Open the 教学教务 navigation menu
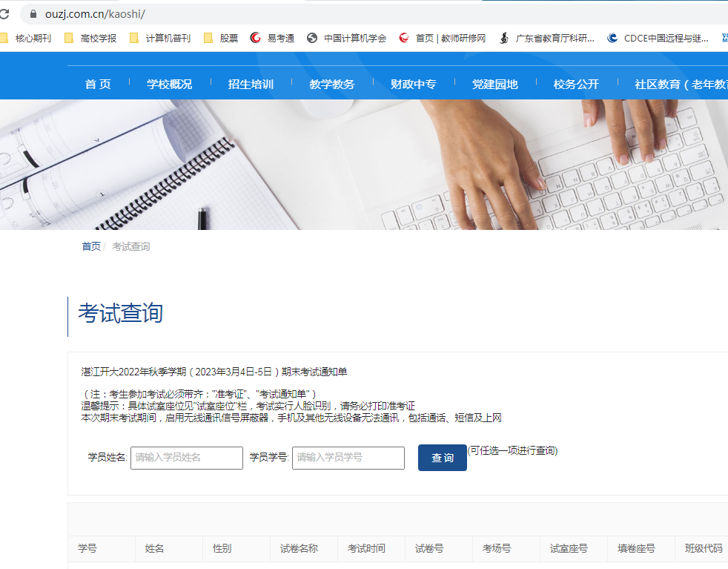 (332, 84)
